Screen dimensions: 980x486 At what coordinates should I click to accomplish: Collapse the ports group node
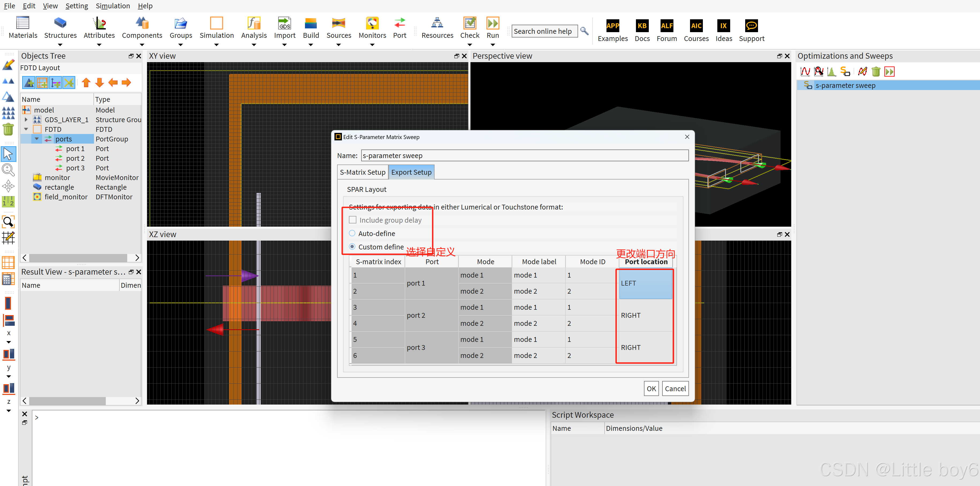36,139
